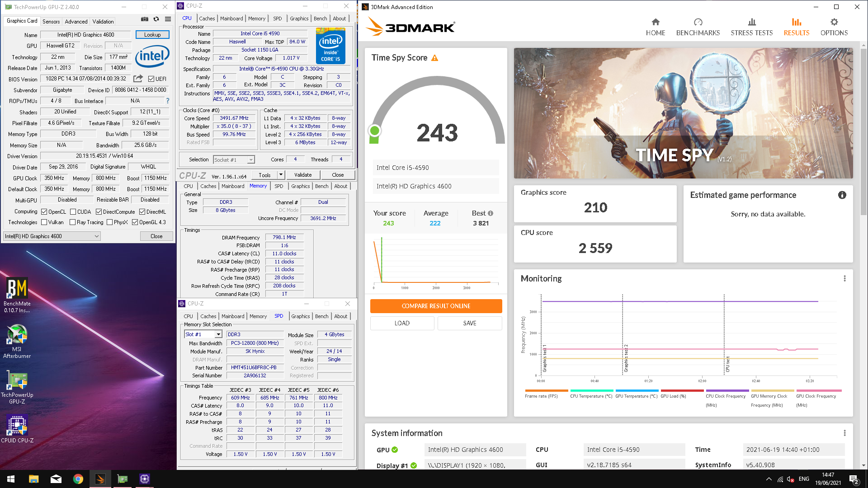Open GPU selection dropdown Intel HD Graphics 4600

point(52,236)
